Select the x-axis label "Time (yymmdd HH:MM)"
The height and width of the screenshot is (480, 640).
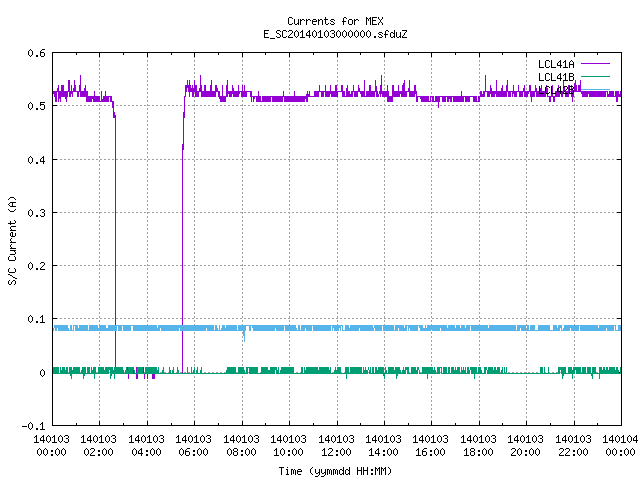coord(335,471)
